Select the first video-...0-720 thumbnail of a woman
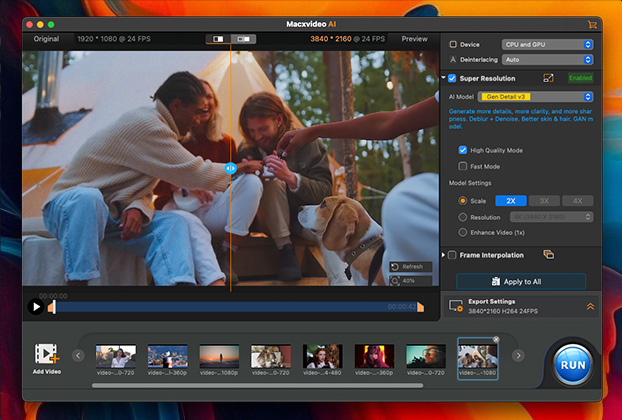This screenshot has height=420, width=622. [116, 357]
